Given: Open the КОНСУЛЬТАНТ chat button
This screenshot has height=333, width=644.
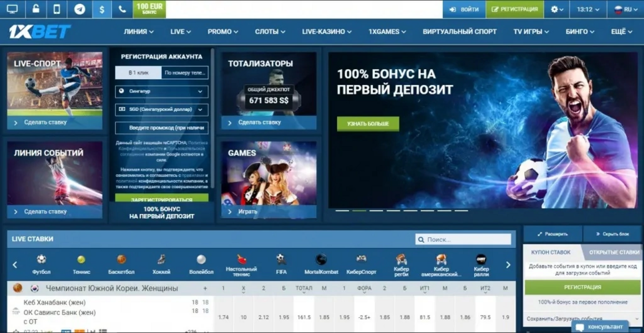Looking at the screenshot, I should 599,327.
